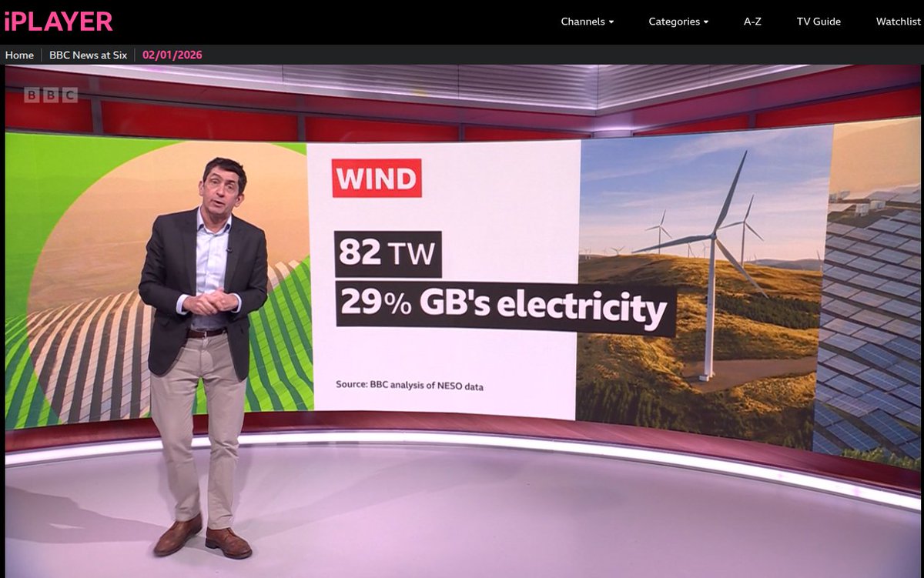Expand the Categories dropdown menu
Viewport: 924px width, 578px height.
click(678, 22)
